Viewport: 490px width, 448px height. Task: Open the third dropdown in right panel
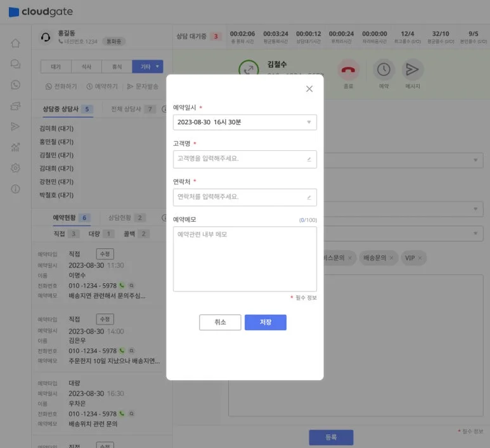[x=403, y=233]
